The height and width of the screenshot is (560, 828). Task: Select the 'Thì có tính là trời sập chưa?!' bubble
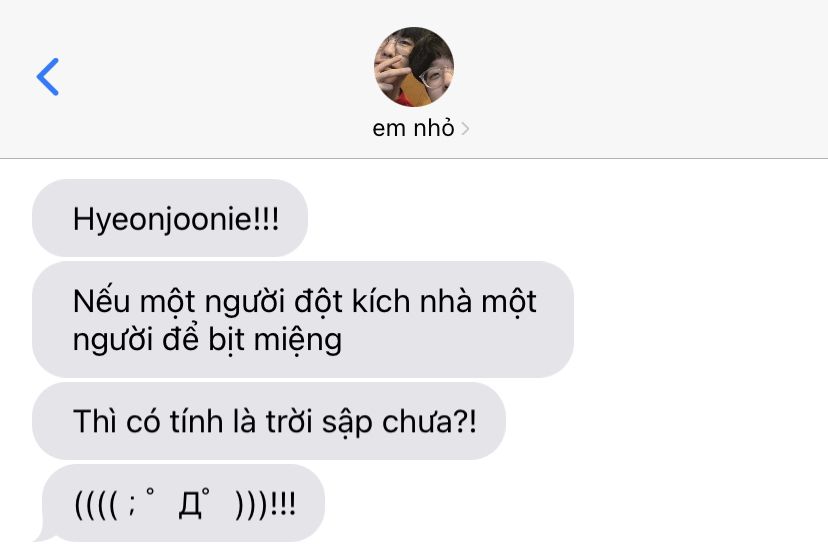click(269, 421)
